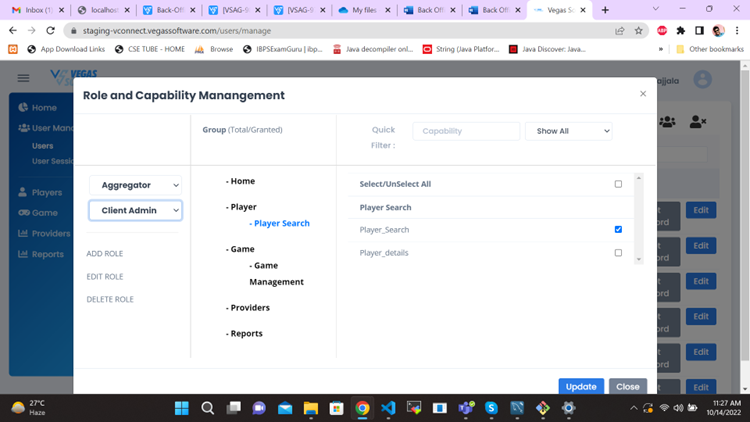Open Other bookmarks folder
The height and width of the screenshot is (422, 750).
click(x=710, y=49)
